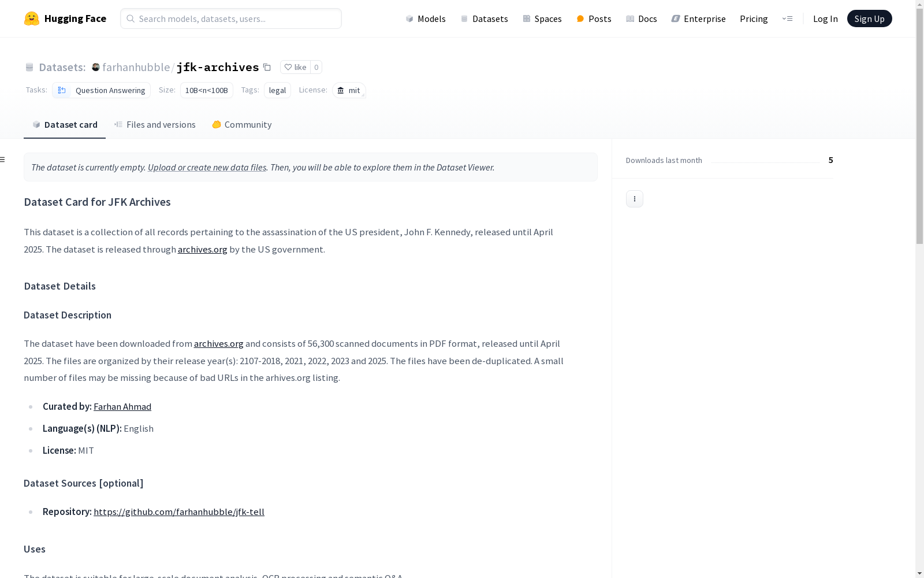Click the search magnifier icon
This screenshot has height=578, width=924.
[131, 18]
